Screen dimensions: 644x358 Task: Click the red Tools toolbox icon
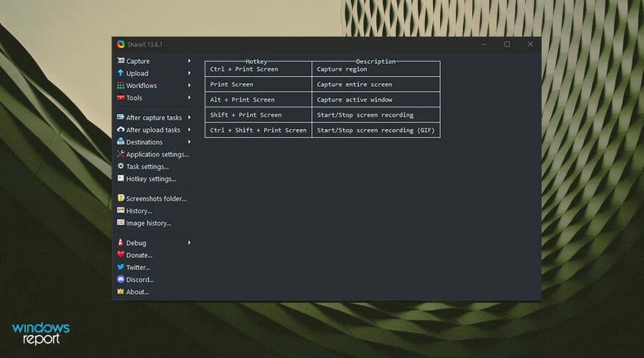[121, 98]
